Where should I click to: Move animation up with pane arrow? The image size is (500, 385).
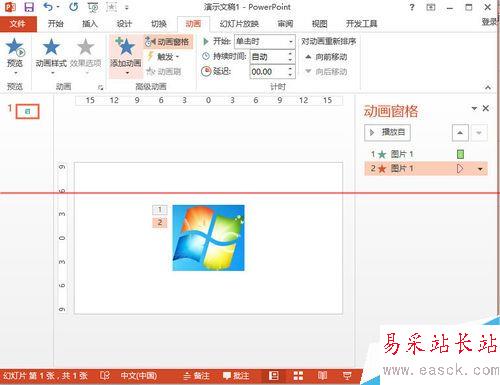click(460, 133)
